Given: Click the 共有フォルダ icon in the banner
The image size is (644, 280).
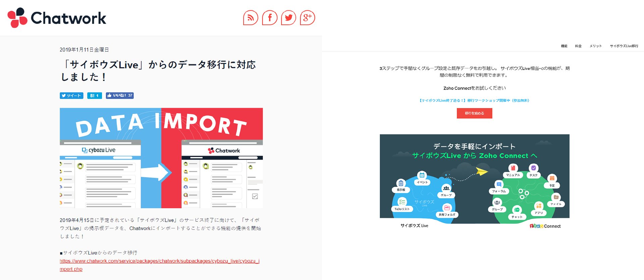Looking at the screenshot, I should pos(447,208).
